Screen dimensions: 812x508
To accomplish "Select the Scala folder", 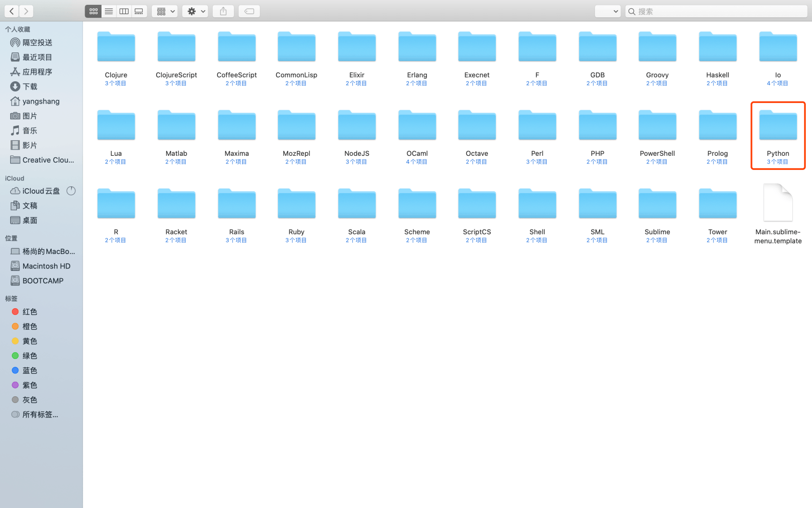I will 357,204.
